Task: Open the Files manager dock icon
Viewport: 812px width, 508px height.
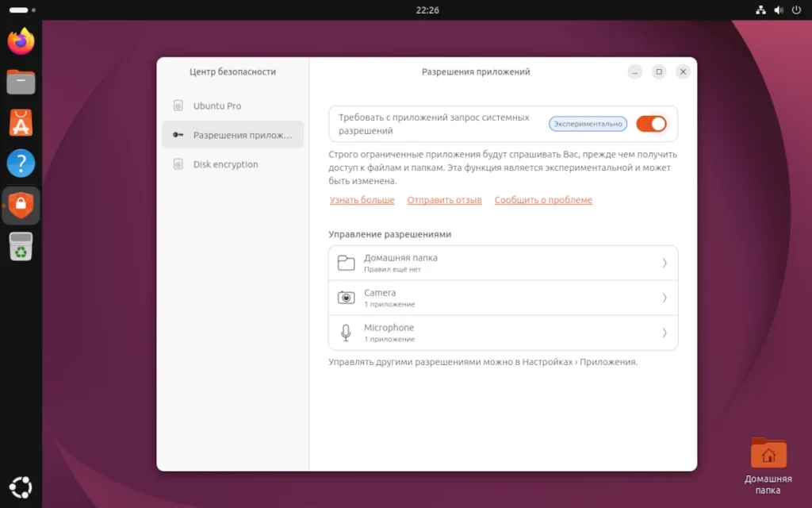Action: pyautogui.click(x=21, y=82)
